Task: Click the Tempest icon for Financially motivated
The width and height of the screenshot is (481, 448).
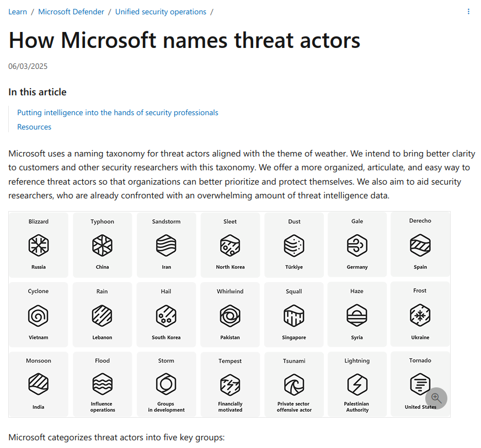Action: point(230,385)
